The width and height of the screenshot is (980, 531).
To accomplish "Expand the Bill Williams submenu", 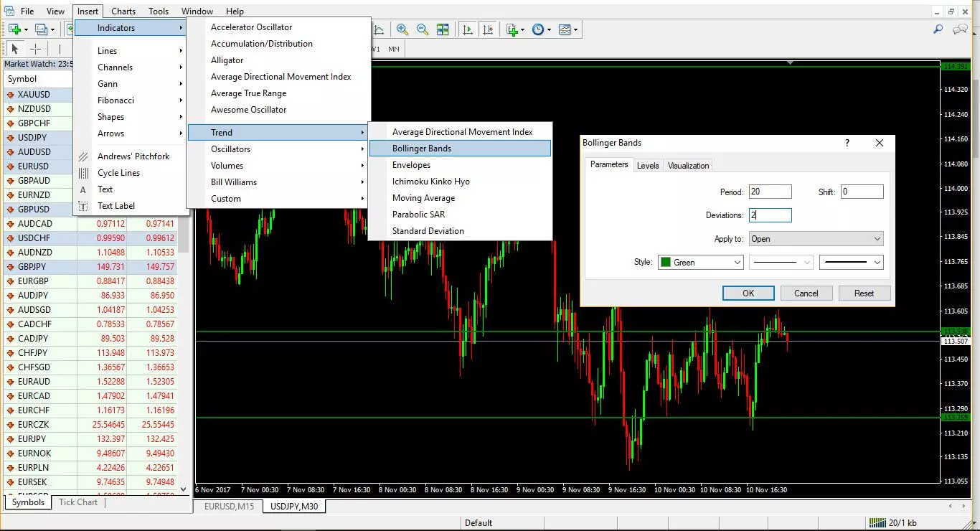I will point(278,182).
